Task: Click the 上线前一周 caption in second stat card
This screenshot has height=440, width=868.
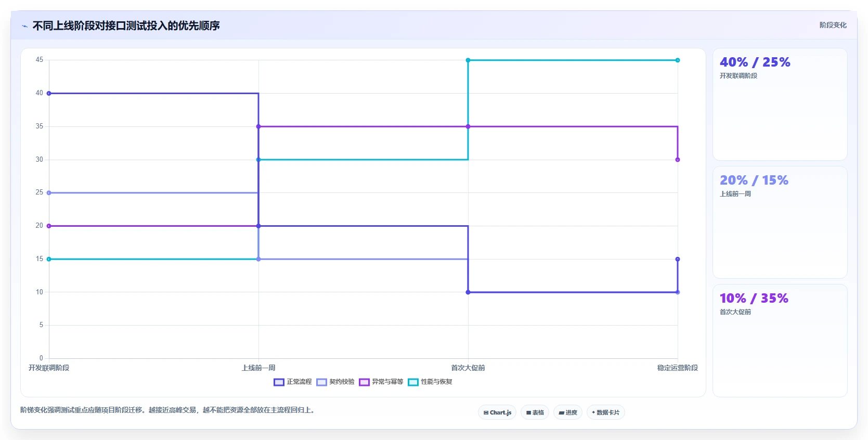Action: pos(735,194)
